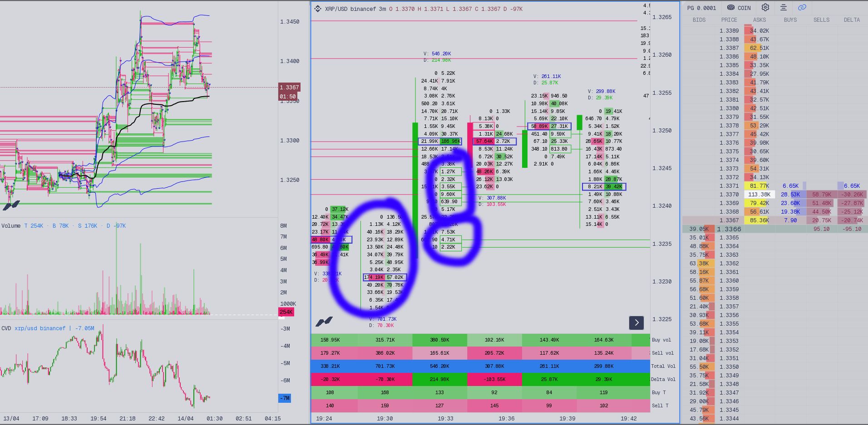Open the order book settings gear
This screenshot has height=425, width=868.
(765, 8)
